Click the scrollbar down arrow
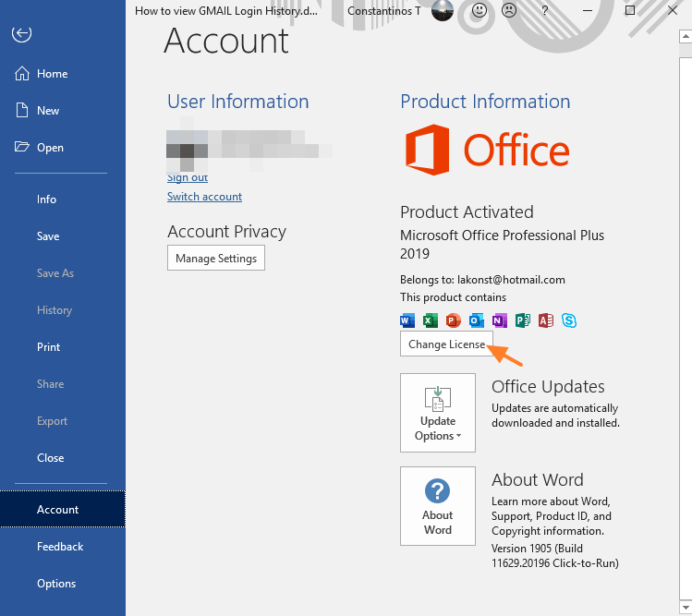Screen dimensions: 692x616 [686, 608]
